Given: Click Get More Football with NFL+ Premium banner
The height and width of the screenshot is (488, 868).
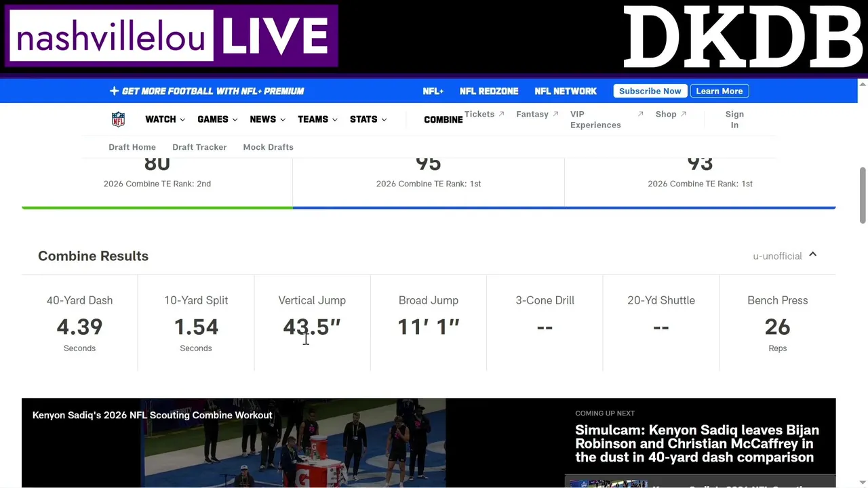Looking at the screenshot, I should [207, 91].
